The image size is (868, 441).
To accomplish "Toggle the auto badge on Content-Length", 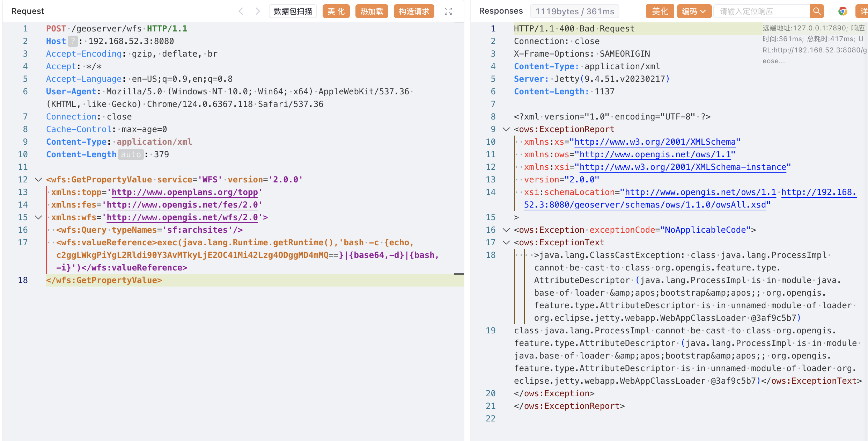I will coord(131,154).
